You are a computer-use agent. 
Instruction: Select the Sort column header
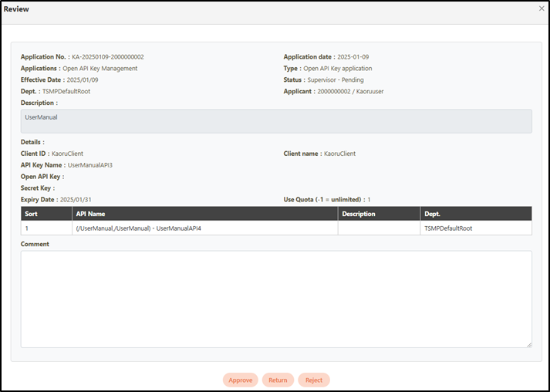[32, 214]
